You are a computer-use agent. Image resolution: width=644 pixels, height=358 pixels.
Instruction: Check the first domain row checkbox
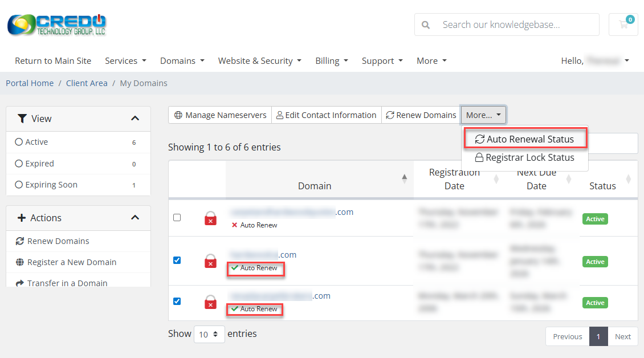[177, 218]
